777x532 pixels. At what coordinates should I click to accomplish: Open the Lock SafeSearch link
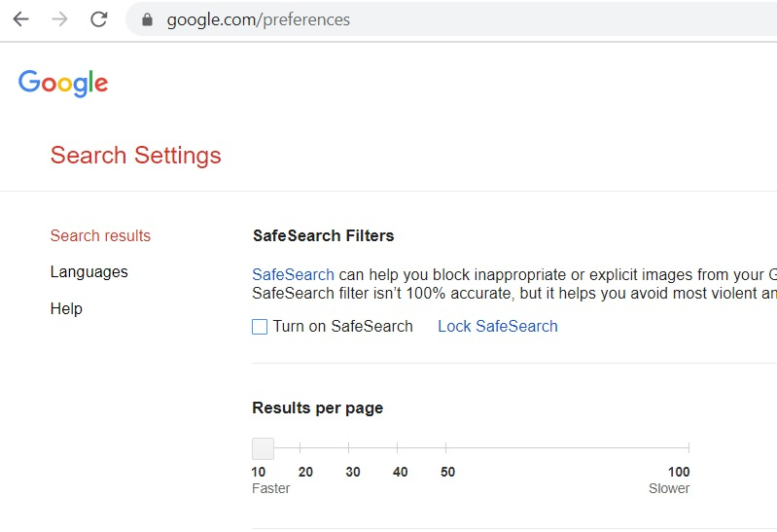pos(497,327)
